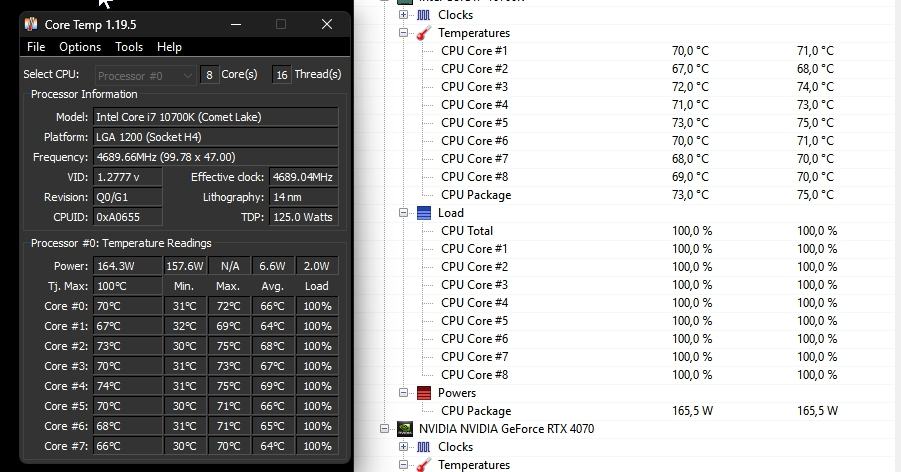Click the Clocks icon under the NVIDIA GPU

(x=423, y=447)
